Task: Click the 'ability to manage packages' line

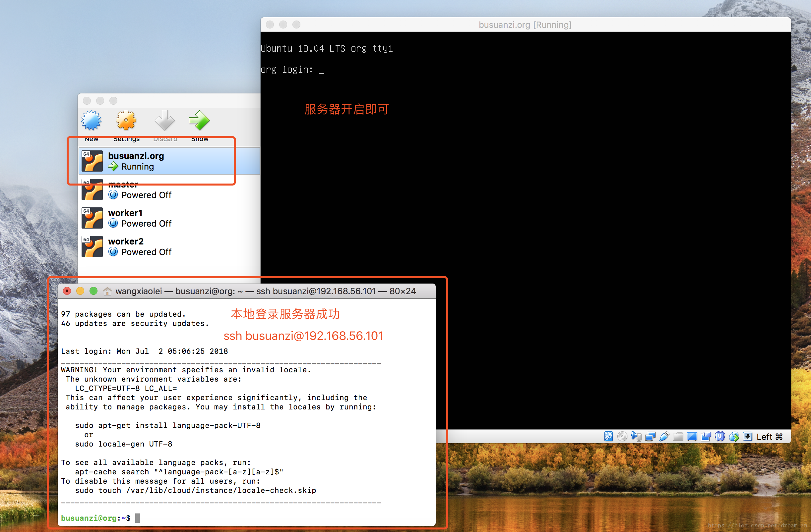Action: (x=221, y=407)
